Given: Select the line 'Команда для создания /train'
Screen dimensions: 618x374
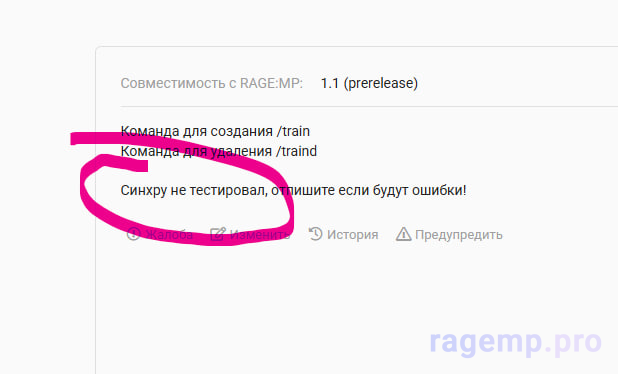Looking at the screenshot, I should pos(215,131).
